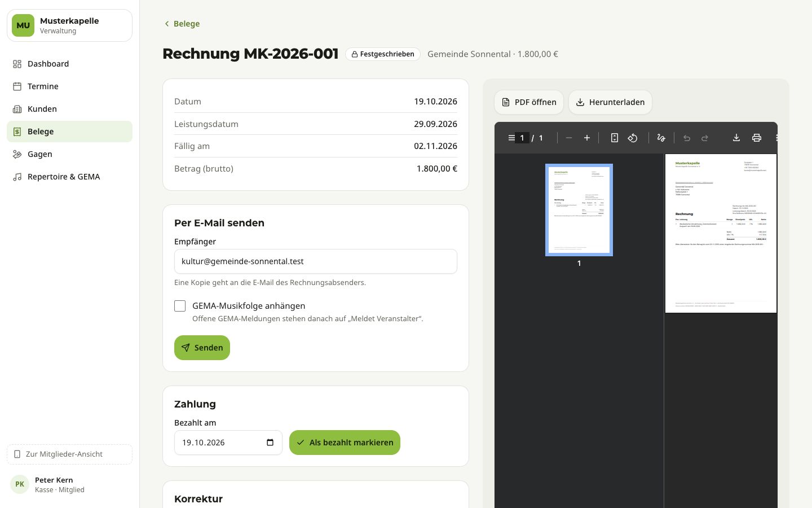
Task: Enable GEMA-Musikfolge anhängen checkbox
Action: pos(180,306)
